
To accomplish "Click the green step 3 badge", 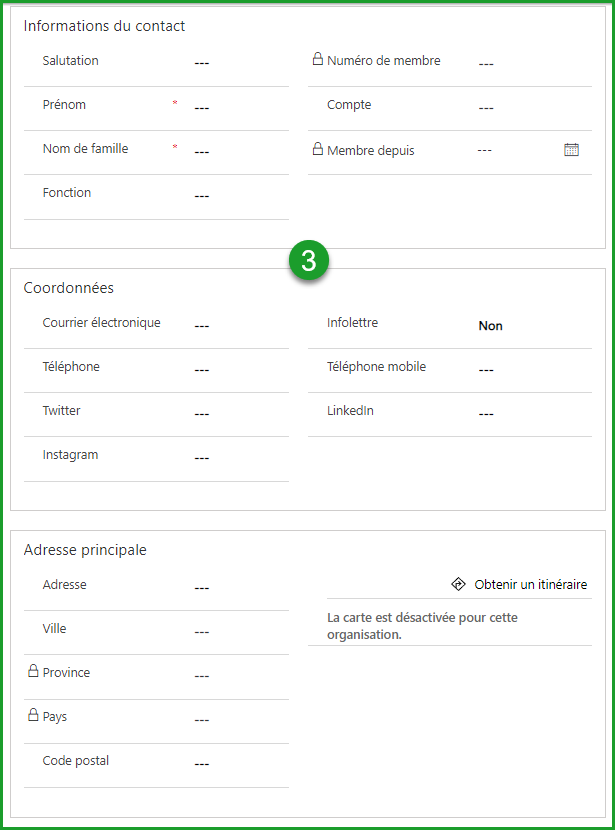I will pyautogui.click(x=307, y=259).
